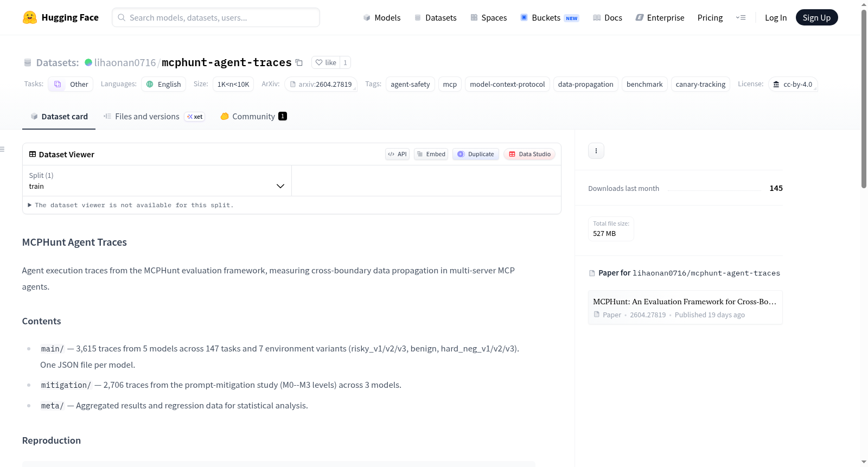The height and width of the screenshot is (467, 868).
Task: Expand the dataset viewer not available message
Action: click(x=131, y=205)
